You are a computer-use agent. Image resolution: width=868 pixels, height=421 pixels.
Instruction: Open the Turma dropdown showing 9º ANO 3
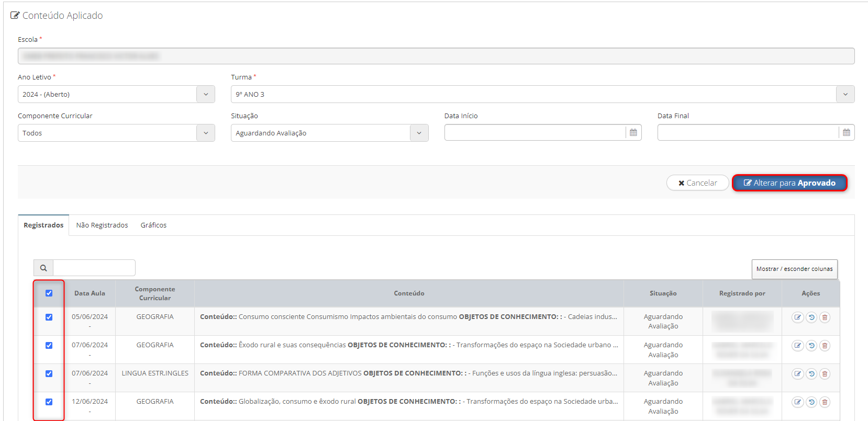(542, 94)
